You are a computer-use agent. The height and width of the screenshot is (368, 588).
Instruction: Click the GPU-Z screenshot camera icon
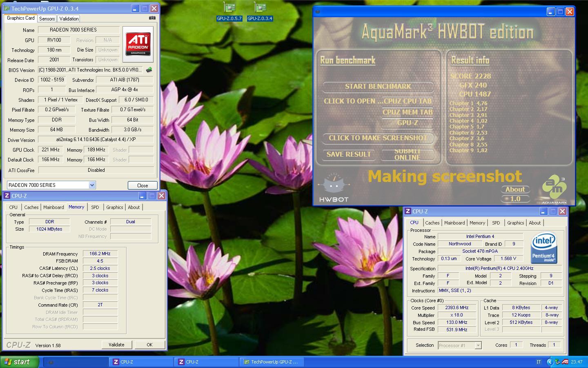pos(152,18)
